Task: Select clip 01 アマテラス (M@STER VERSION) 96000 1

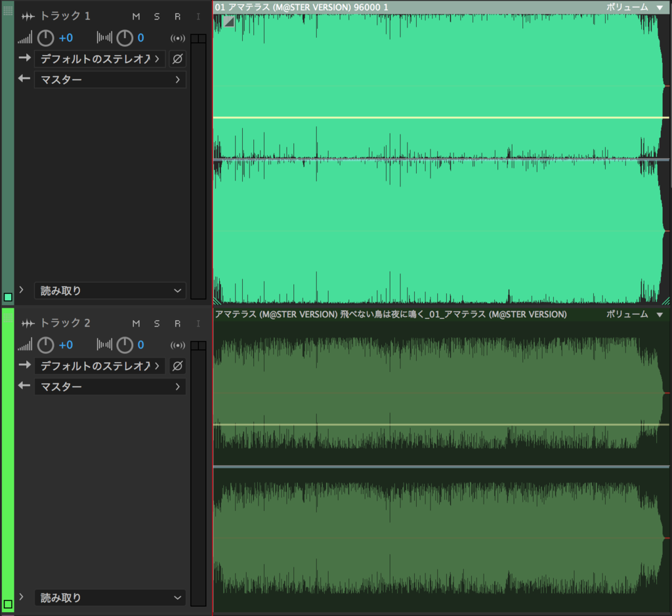Action: (302, 7)
